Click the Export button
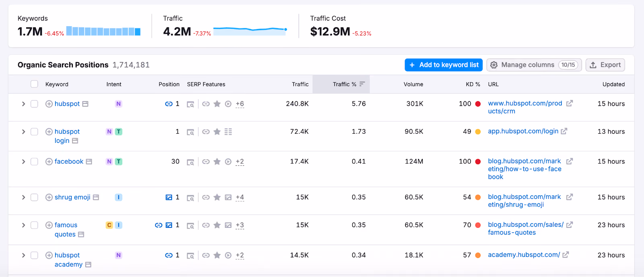644x277 pixels. (605, 65)
